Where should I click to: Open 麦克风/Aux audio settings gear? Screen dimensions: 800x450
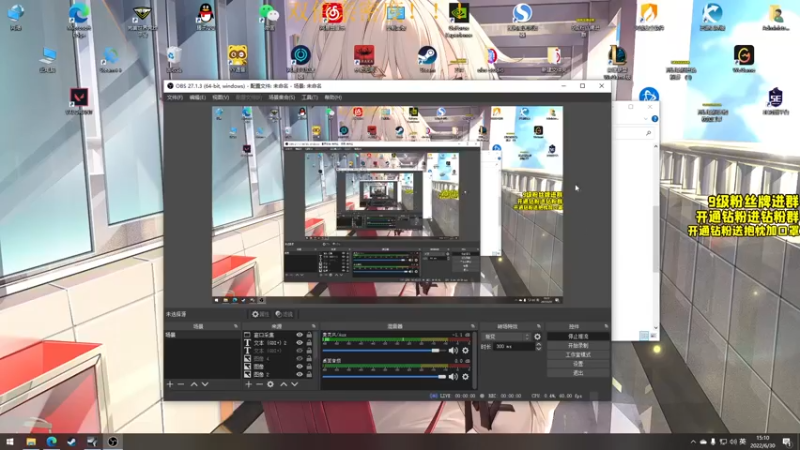click(x=465, y=351)
